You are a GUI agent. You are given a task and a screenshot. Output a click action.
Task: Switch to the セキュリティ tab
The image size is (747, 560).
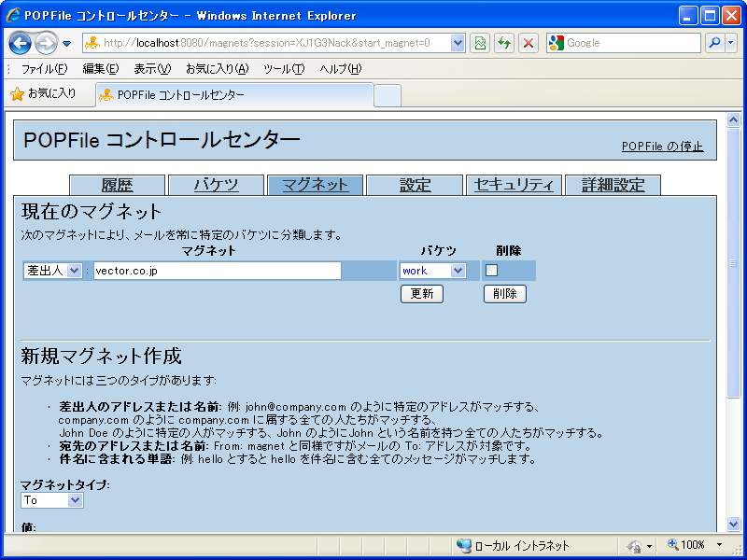[x=514, y=185]
